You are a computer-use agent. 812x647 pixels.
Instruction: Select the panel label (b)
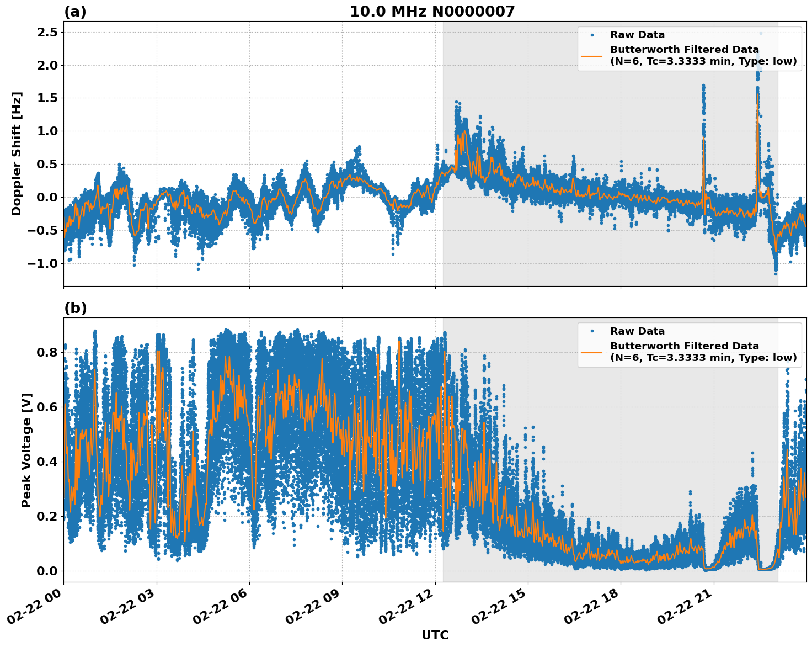[x=76, y=307]
